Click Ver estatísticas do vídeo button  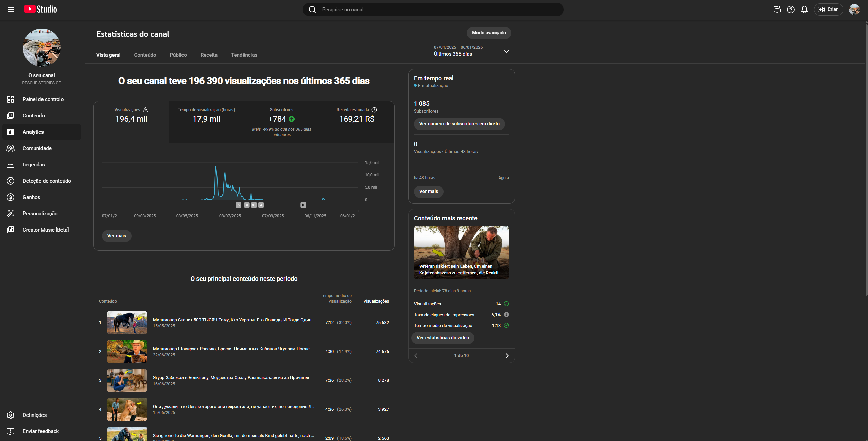442,338
